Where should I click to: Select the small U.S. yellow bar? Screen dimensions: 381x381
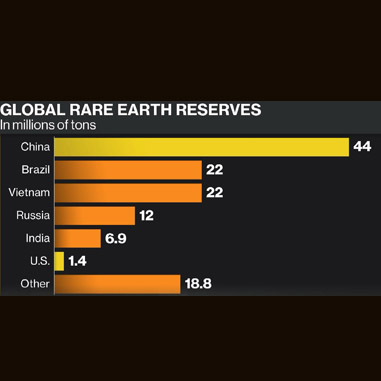click(59, 261)
